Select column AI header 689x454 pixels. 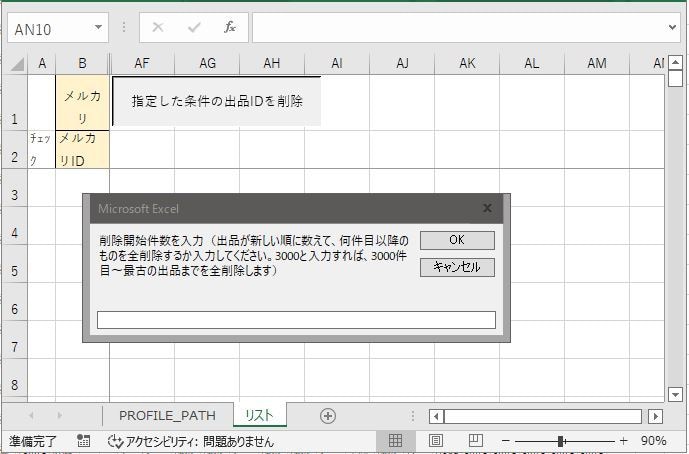tap(337, 64)
